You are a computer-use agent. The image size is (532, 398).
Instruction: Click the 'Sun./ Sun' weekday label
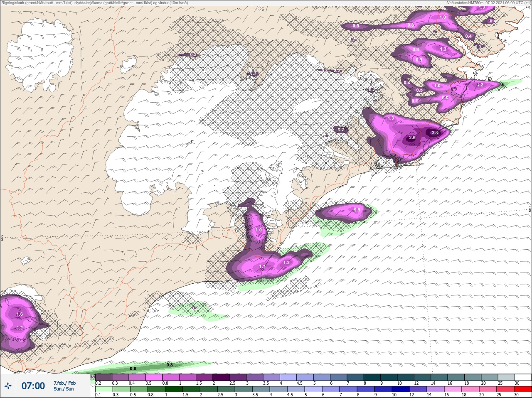pos(64,389)
